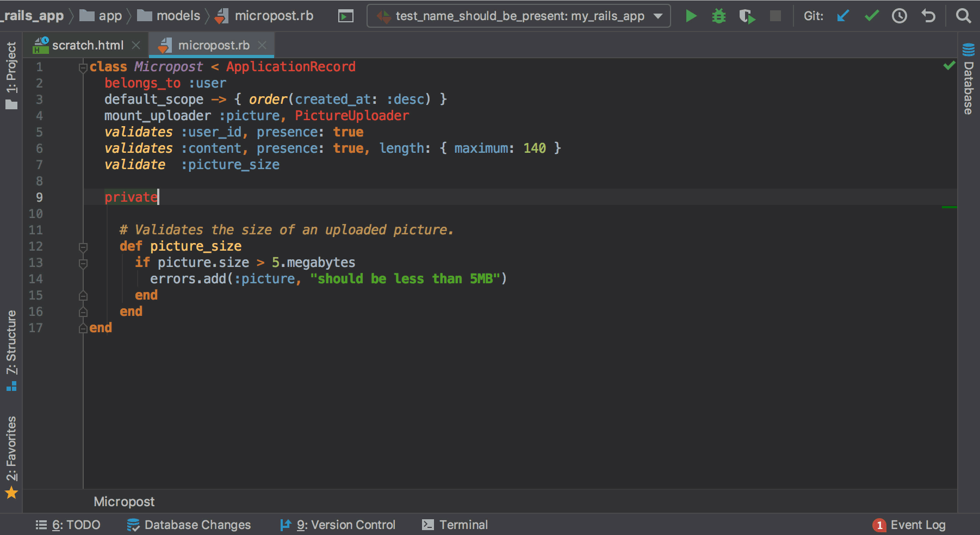Open the 6: TODO panel
The width and height of the screenshot is (980, 535).
[68, 525]
